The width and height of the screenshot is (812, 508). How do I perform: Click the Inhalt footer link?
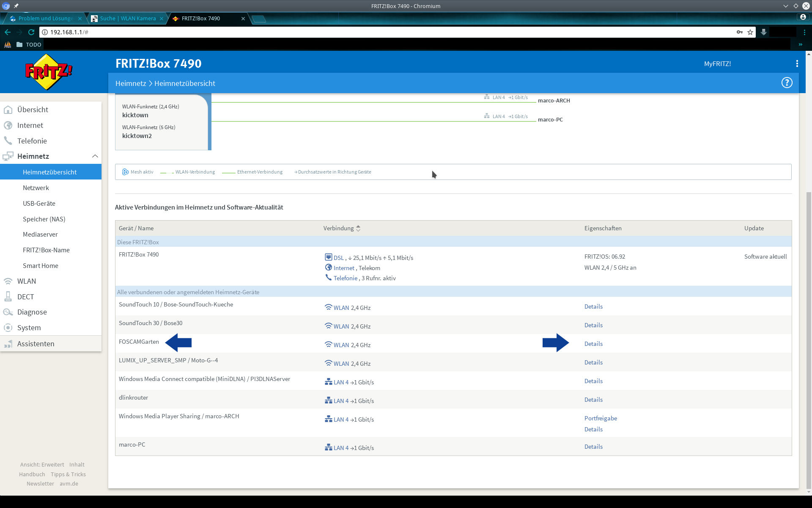77,464
